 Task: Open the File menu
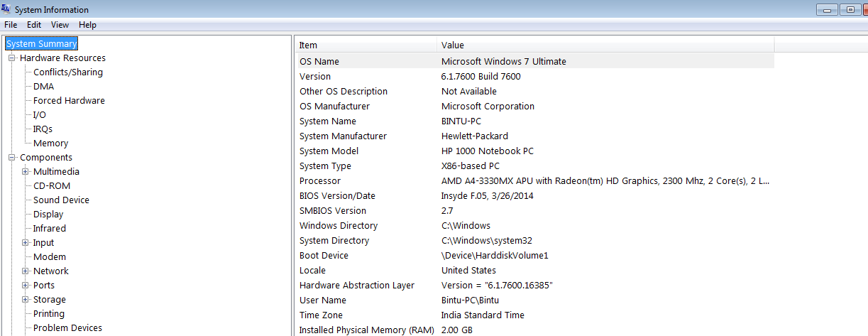tap(11, 25)
